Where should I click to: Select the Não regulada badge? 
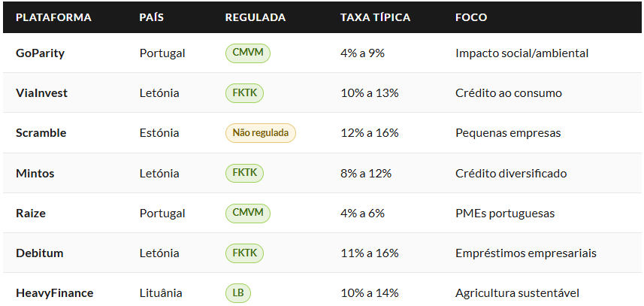tap(261, 133)
